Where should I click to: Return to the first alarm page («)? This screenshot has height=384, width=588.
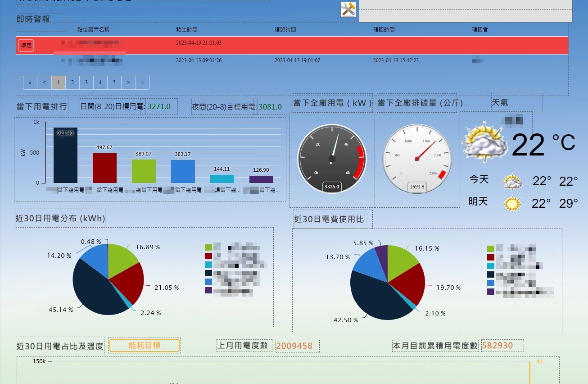30,83
